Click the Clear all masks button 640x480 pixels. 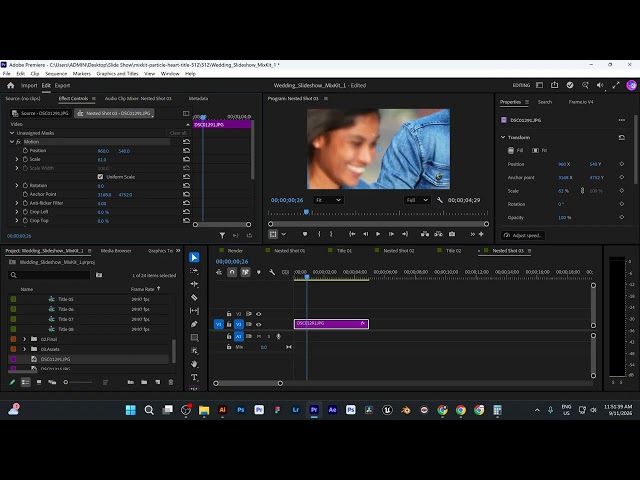[x=178, y=133]
